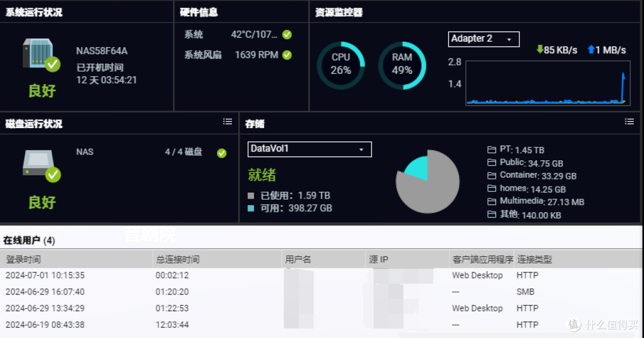Click the 资源监控器 panel title
The height and width of the screenshot is (338, 644).
coord(339,13)
